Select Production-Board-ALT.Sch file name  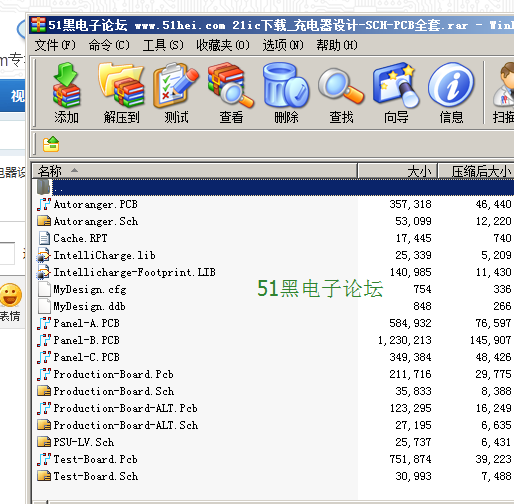pos(126,425)
